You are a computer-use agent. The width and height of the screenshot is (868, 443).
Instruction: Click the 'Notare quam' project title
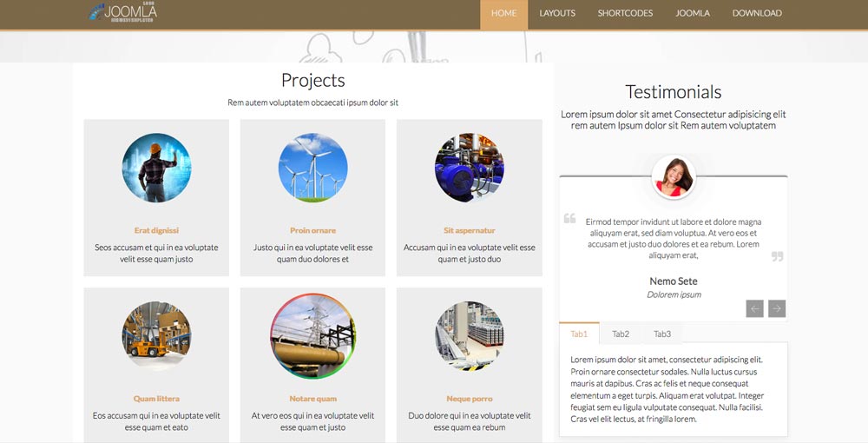pos(312,400)
